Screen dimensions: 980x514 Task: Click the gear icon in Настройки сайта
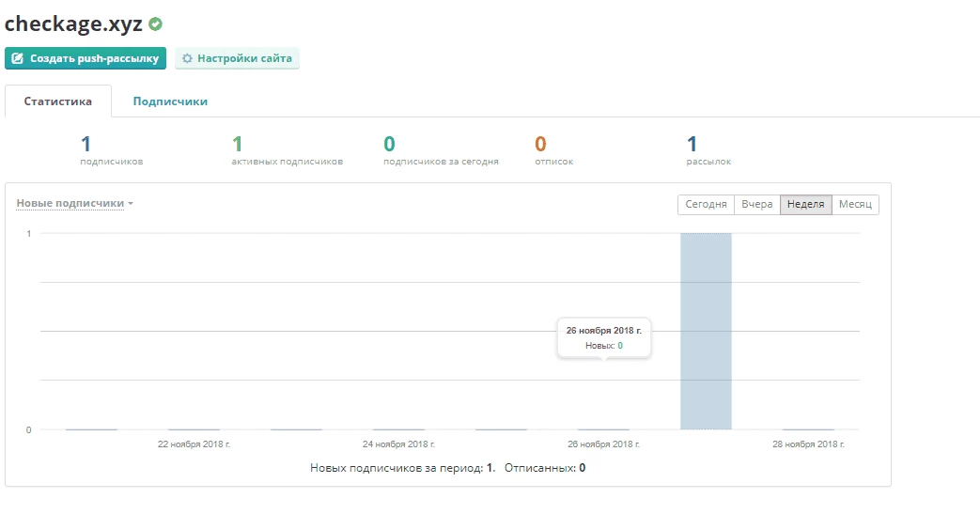[187, 58]
